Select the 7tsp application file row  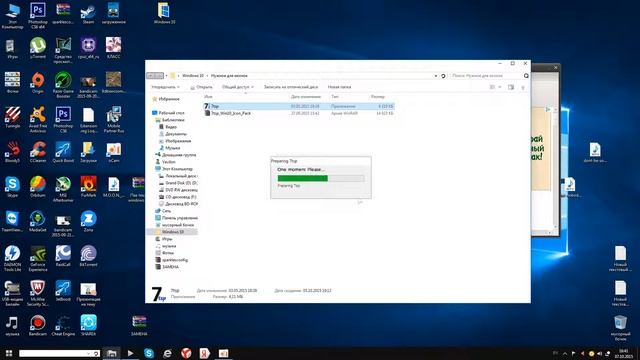[x=299, y=106]
